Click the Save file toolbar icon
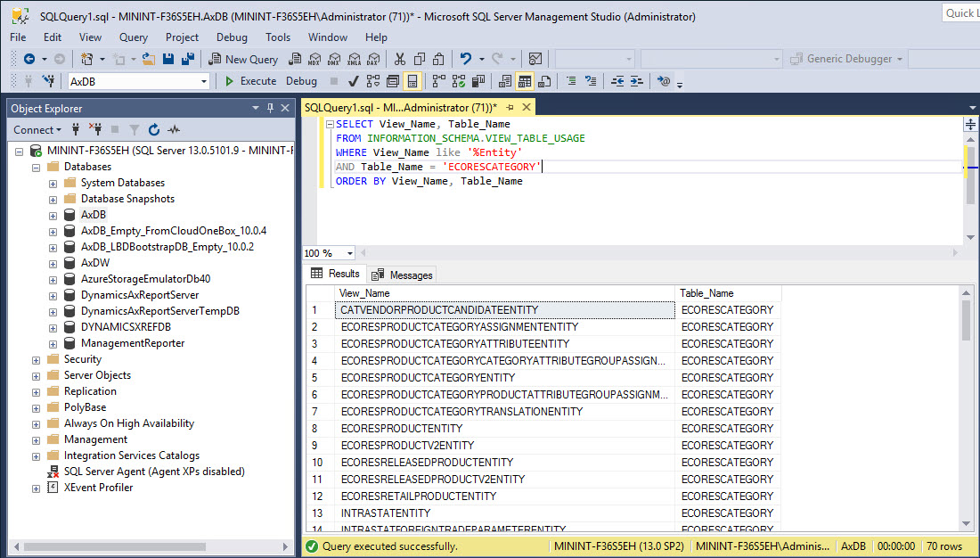This screenshot has width=980, height=558. [168, 60]
